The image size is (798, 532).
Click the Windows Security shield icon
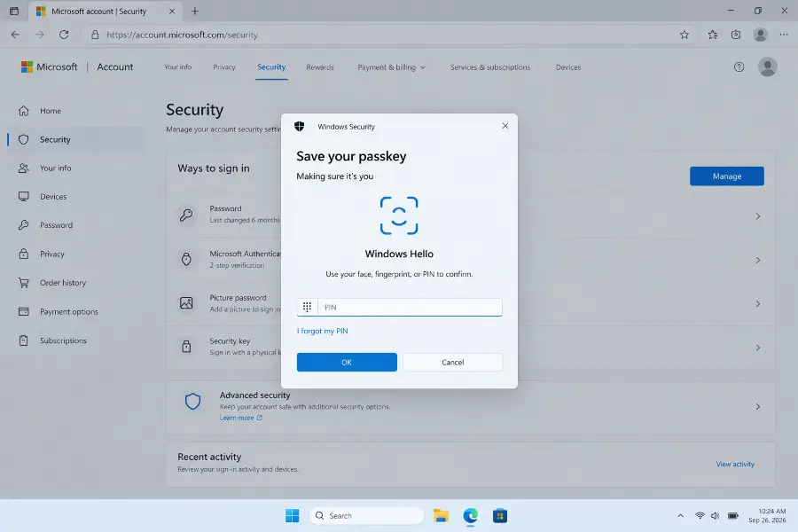pos(300,126)
